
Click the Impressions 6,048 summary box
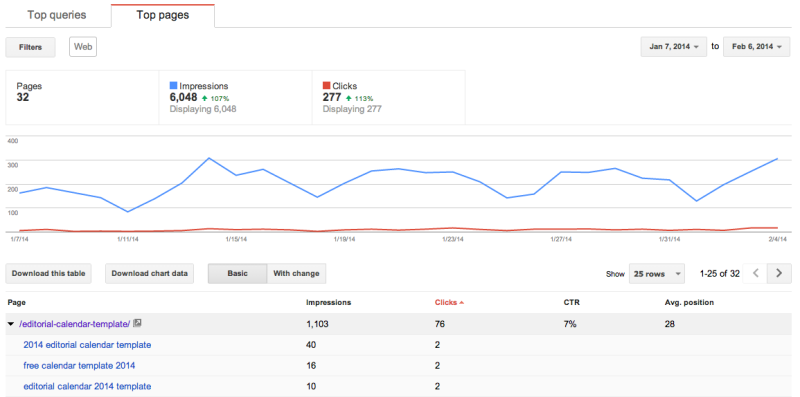[x=235, y=97]
